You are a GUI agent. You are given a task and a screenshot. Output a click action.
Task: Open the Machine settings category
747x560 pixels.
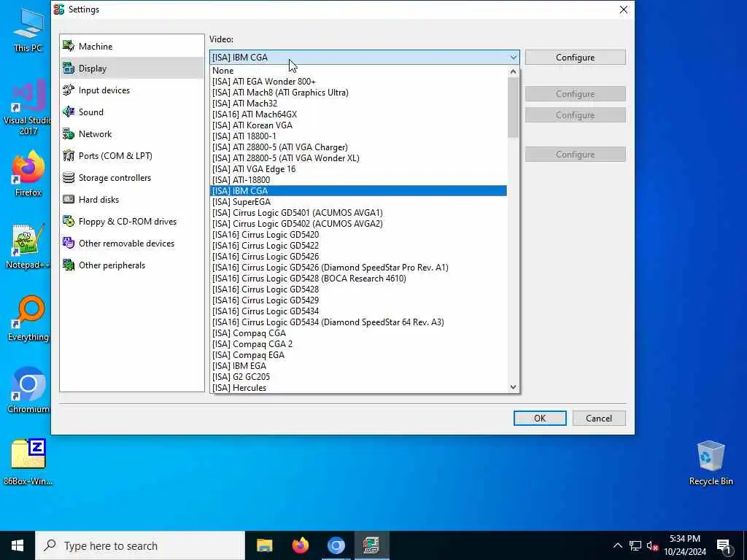[x=132, y=46]
